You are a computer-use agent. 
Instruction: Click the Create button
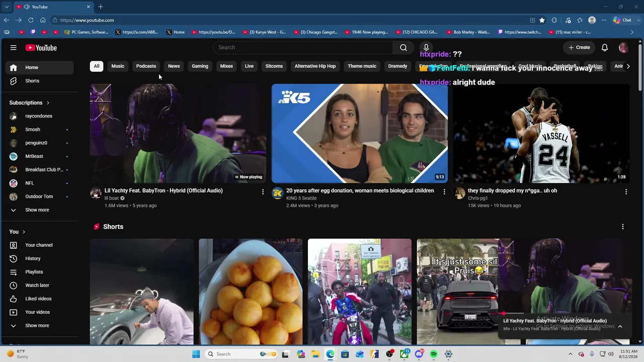tap(579, 47)
